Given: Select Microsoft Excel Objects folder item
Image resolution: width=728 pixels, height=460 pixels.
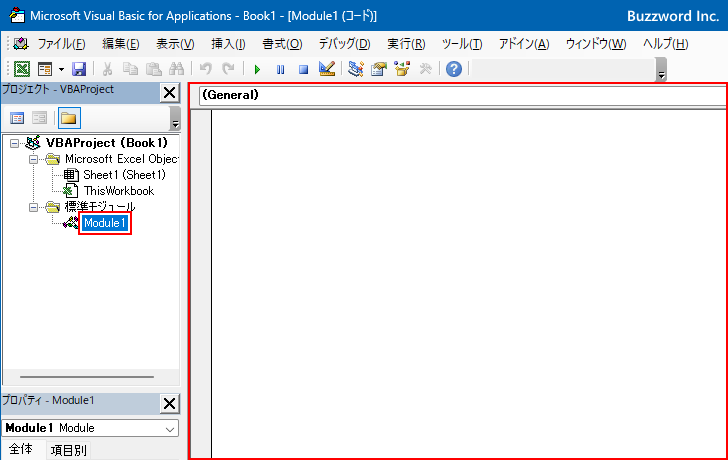Looking at the screenshot, I should click(x=122, y=159).
